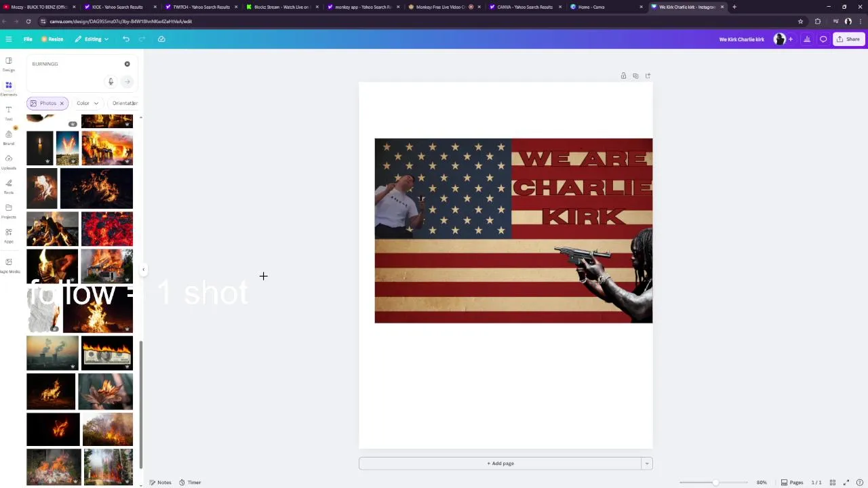
Task: Click the panel vertical scrollbar
Action: pyautogui.click(x=141, y=403)
